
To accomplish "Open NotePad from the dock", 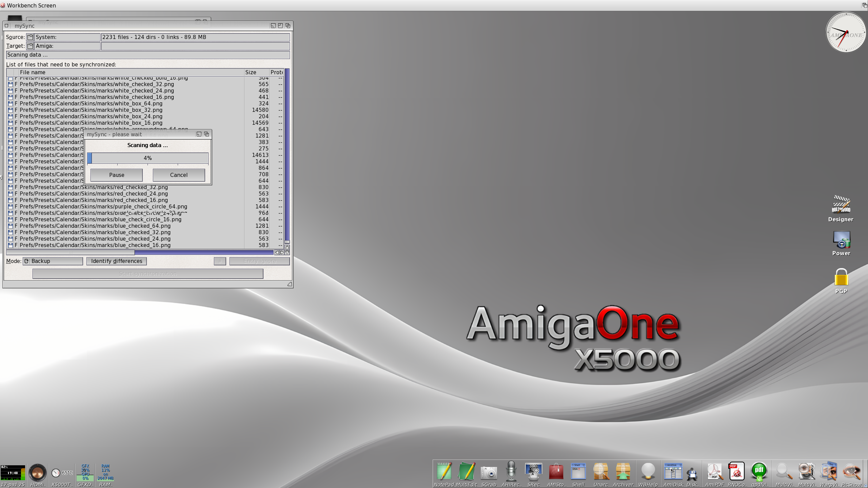I will [443, 472].
